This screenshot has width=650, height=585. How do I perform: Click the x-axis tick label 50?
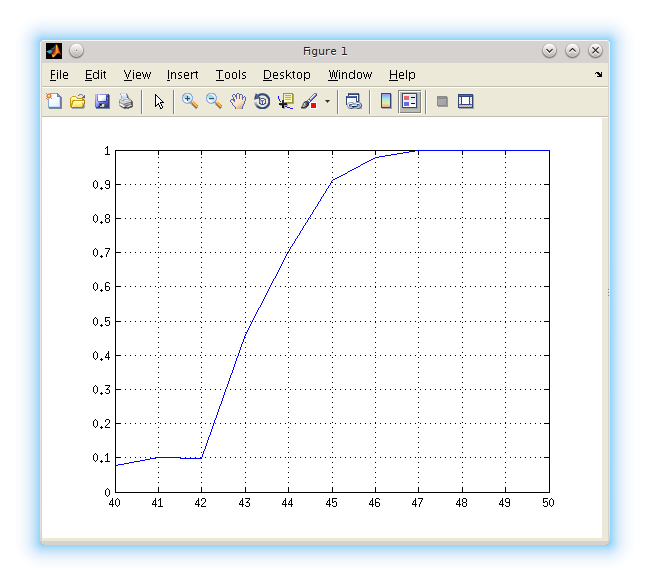point(548,503)
